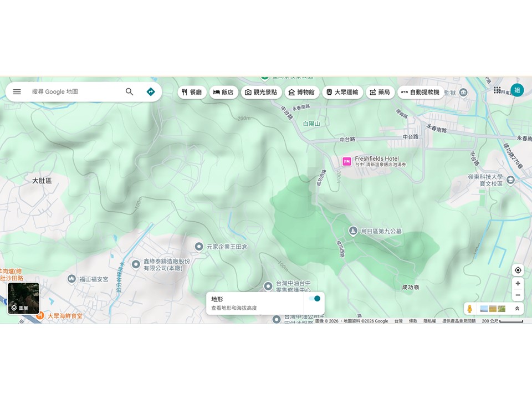Open the 圖層 layers switcher
Image resolution: width=532 pixels, height=399 pixels.
23,299
